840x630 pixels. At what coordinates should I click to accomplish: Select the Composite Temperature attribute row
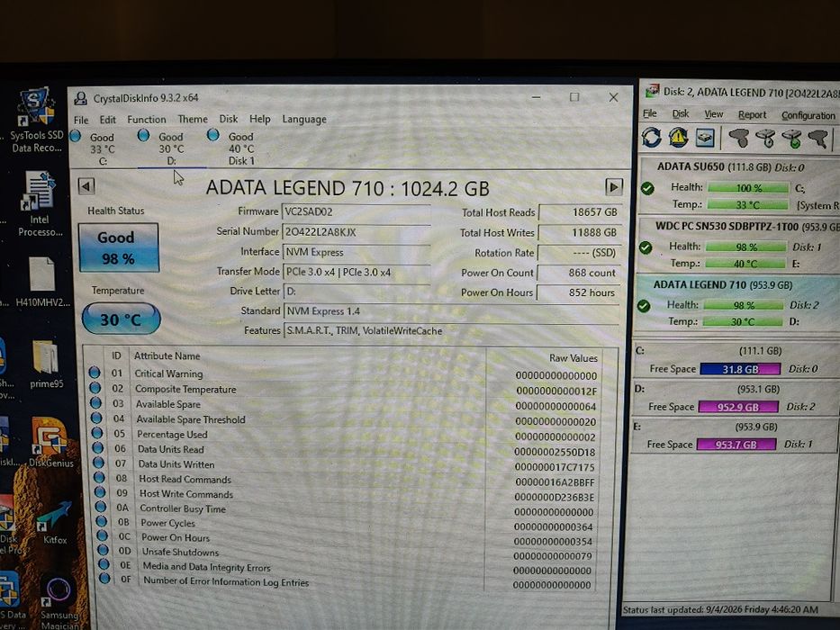tap(343, 390)
